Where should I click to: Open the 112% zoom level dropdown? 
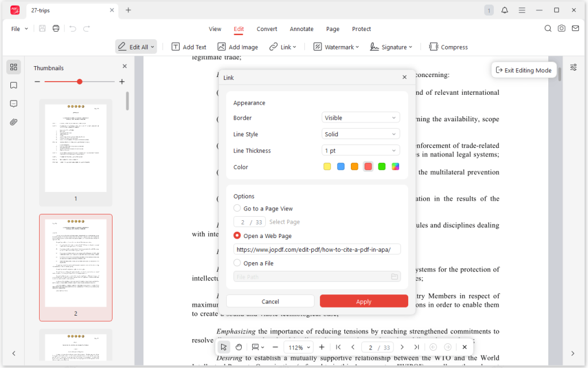coord(299,347)
